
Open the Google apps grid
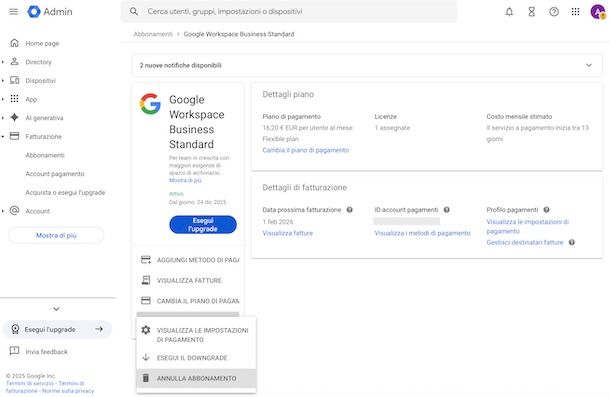[x=575, y=12]
